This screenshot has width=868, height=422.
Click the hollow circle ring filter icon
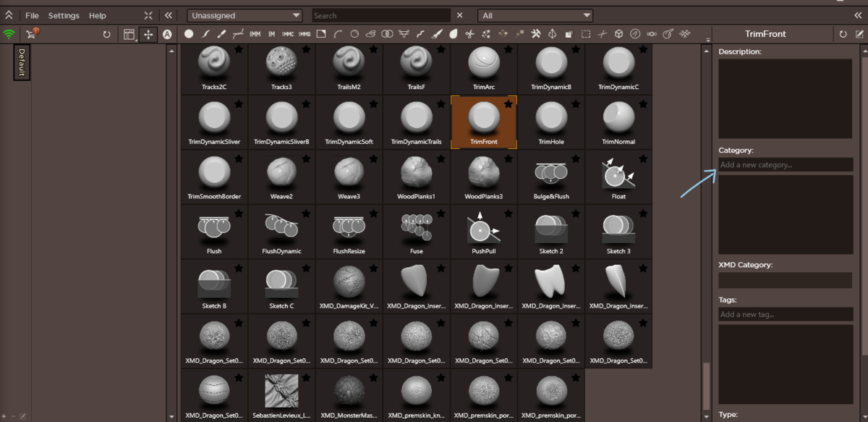(354, 33)
